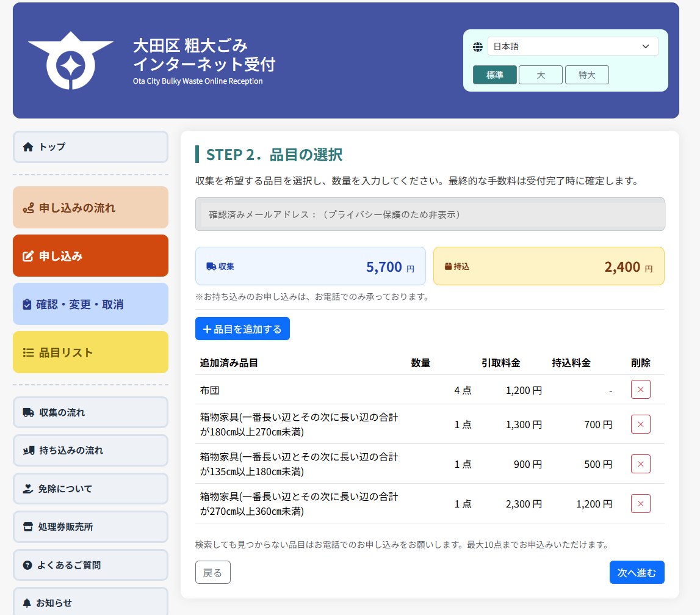Click the globe language icon
This screenshot has width=700, height=615.
point(478,46)
